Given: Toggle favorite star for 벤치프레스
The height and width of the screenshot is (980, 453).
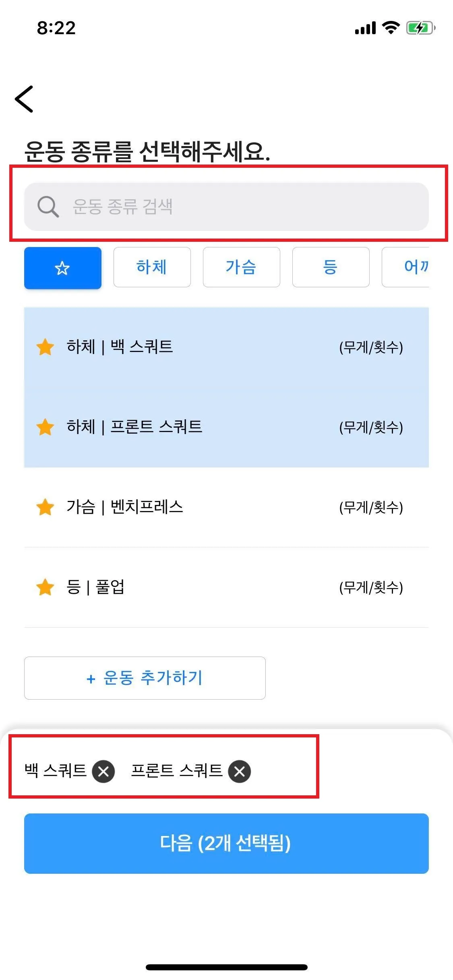Looking at the screenshot, I should pyautogui.click(x=45, y=507).
